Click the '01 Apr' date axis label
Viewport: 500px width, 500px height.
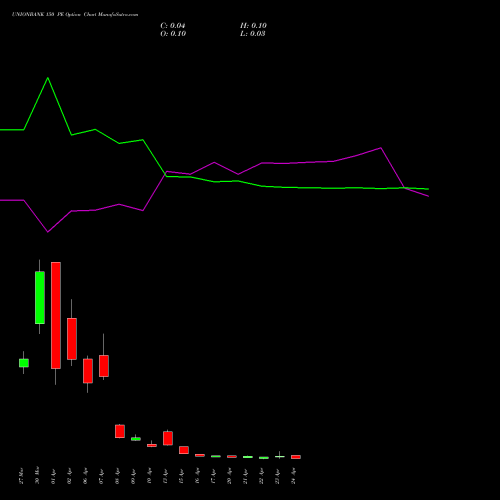click(x=53, y=477)
